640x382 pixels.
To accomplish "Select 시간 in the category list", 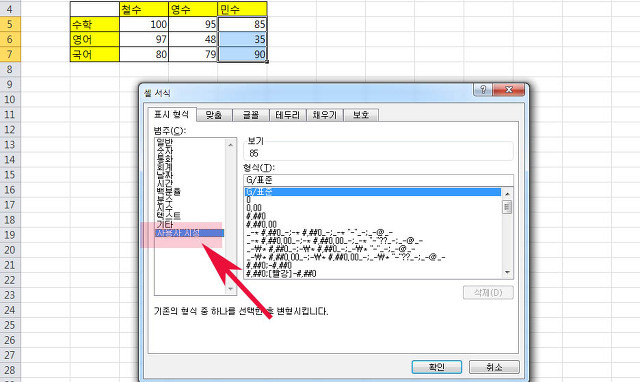I will (x=164, y=183).
